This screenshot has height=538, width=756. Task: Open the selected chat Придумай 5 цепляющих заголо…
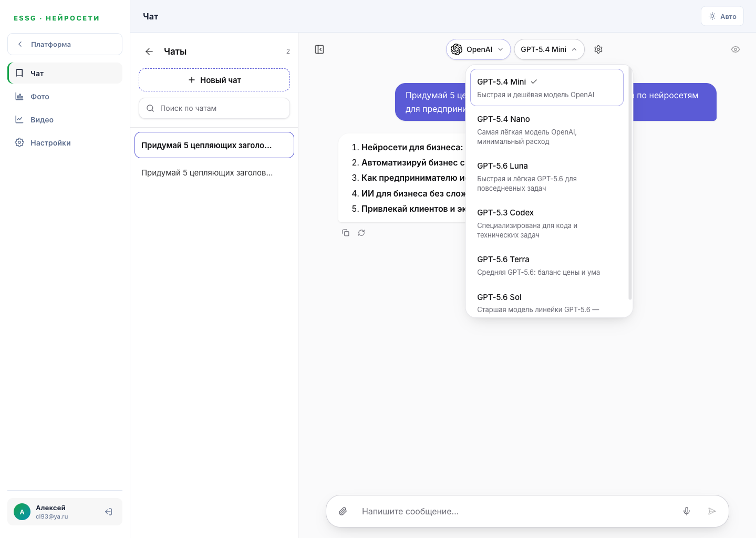coord(214,145)
